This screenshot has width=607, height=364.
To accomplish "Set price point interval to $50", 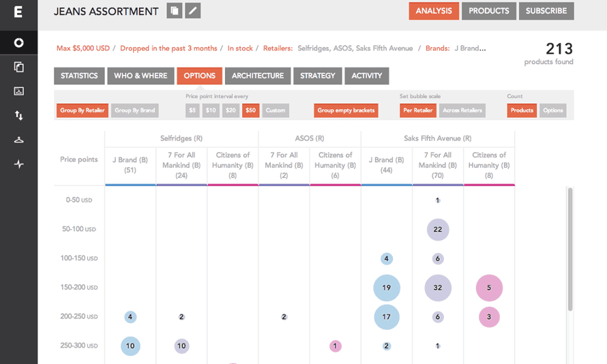I will point(250,110).
